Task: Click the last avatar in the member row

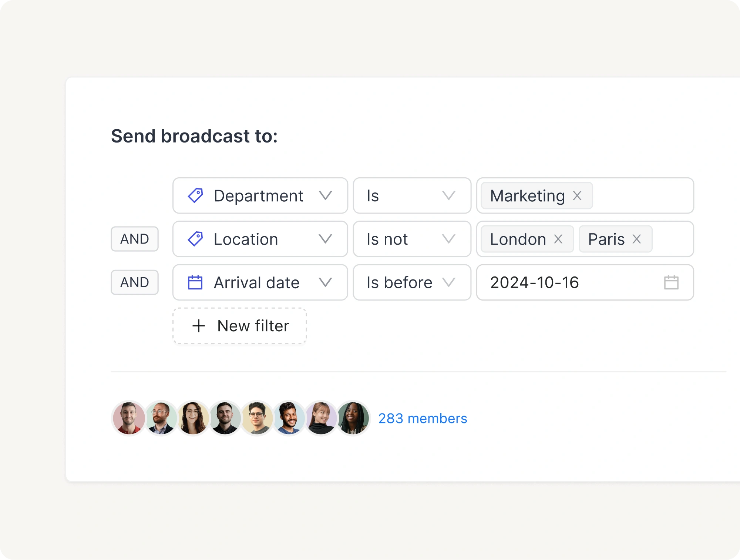Action: click(353, 419)
